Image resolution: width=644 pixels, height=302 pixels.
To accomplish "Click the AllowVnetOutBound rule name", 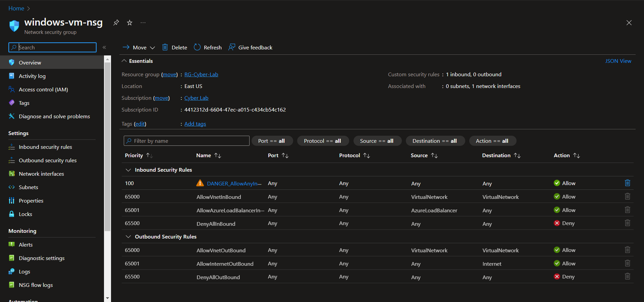I will point(221,250).
